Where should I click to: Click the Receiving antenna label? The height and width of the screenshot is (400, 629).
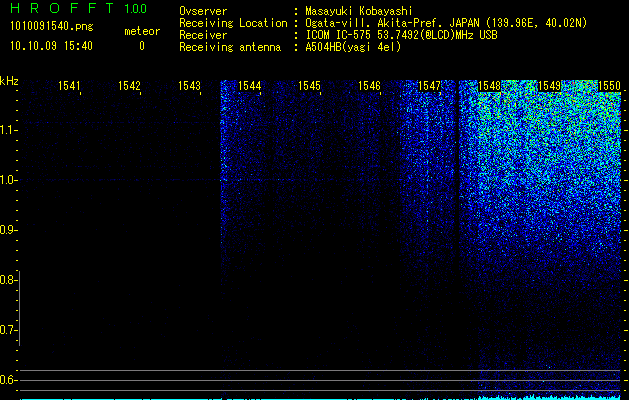point(230,47)
